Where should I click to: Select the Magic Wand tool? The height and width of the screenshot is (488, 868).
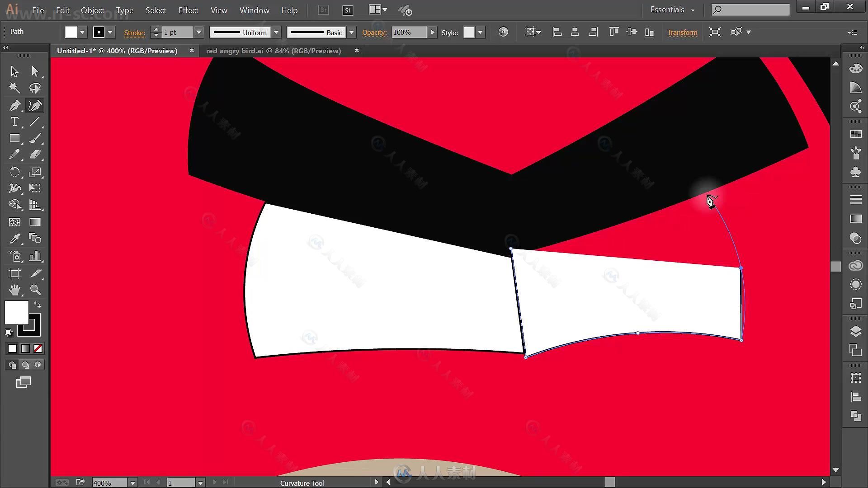pyautogui.click(x=14, y=88)
